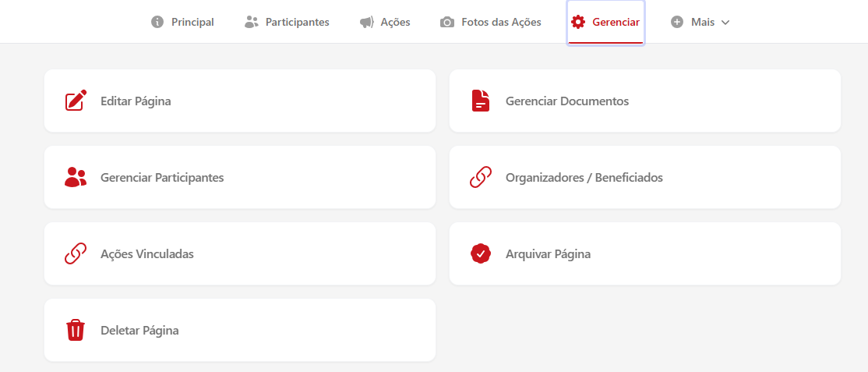Click the badge checkmark icon for Arquivar Página
The width and height of the screenshot is (868, 372).
pos(481,253)
